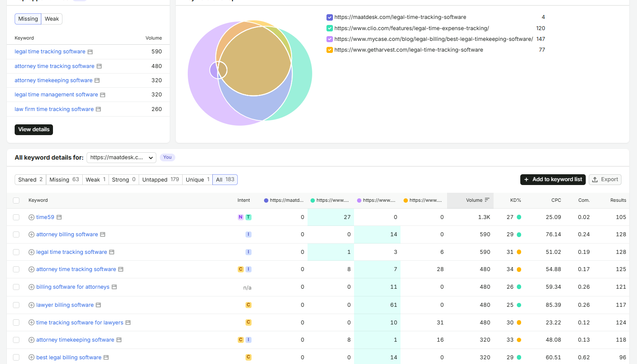Click the View details button
637x364 pixels.
34,130
